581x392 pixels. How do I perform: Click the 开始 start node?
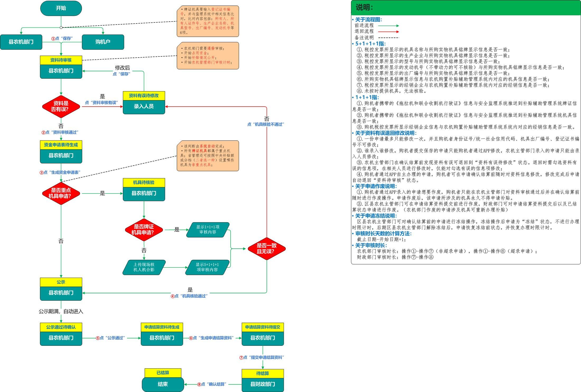(61, 8)
